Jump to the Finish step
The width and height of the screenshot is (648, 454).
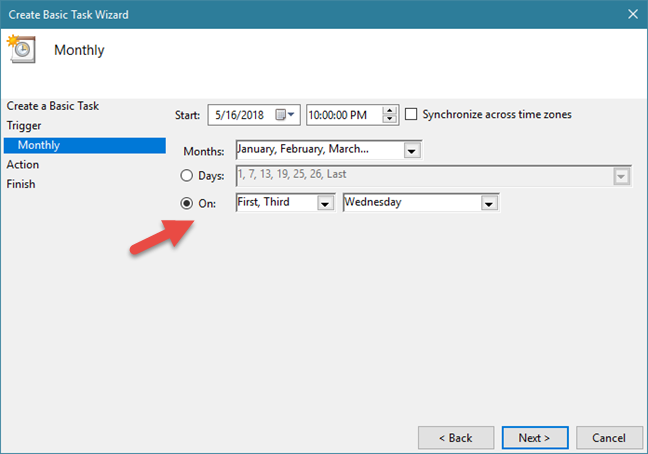point(22,184)
